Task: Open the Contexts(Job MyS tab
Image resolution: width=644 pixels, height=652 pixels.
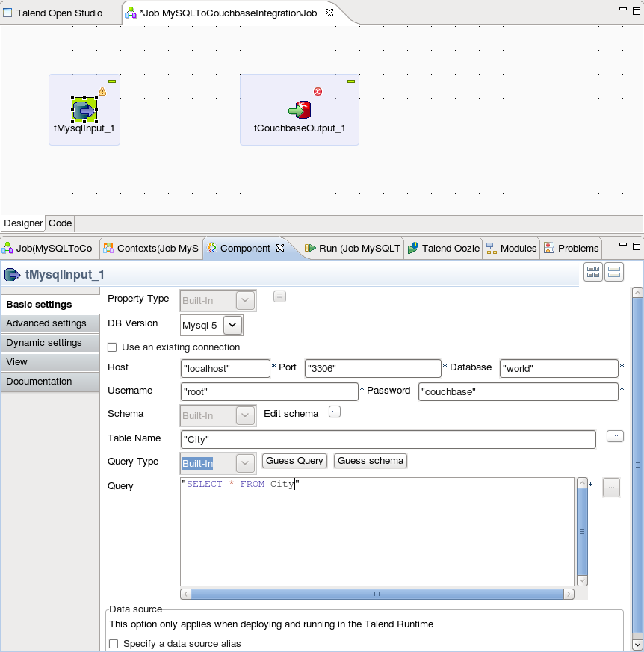Action: 151,248
